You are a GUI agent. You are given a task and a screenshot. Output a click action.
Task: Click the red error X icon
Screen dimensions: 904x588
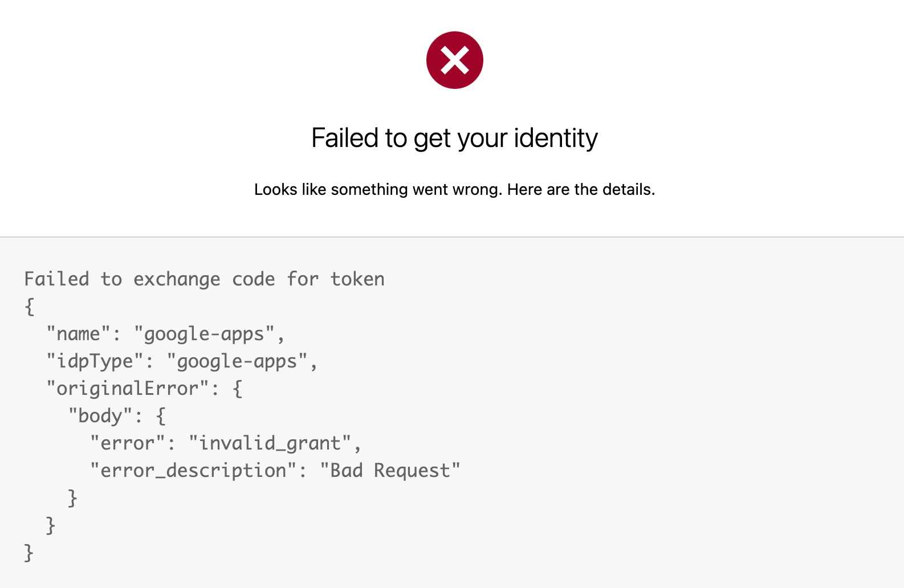pyautogui.click(x=454, y=60)
